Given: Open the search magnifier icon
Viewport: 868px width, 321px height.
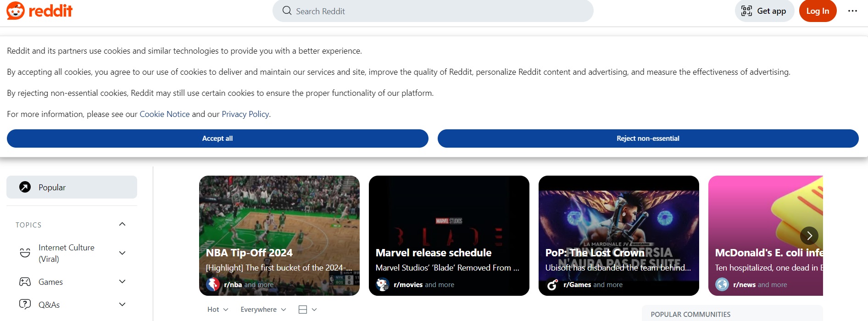Looking at the screenshot, I should 286,11.
